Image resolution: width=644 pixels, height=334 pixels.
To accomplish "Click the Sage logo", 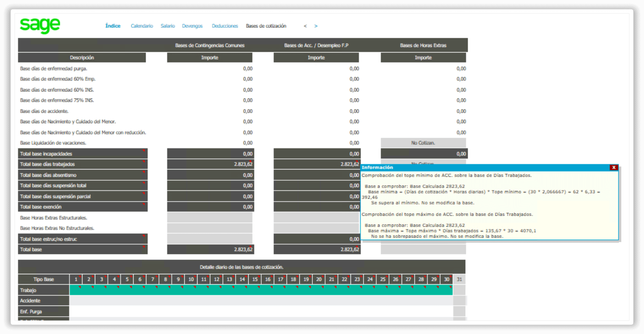I will tap(40, 25).
